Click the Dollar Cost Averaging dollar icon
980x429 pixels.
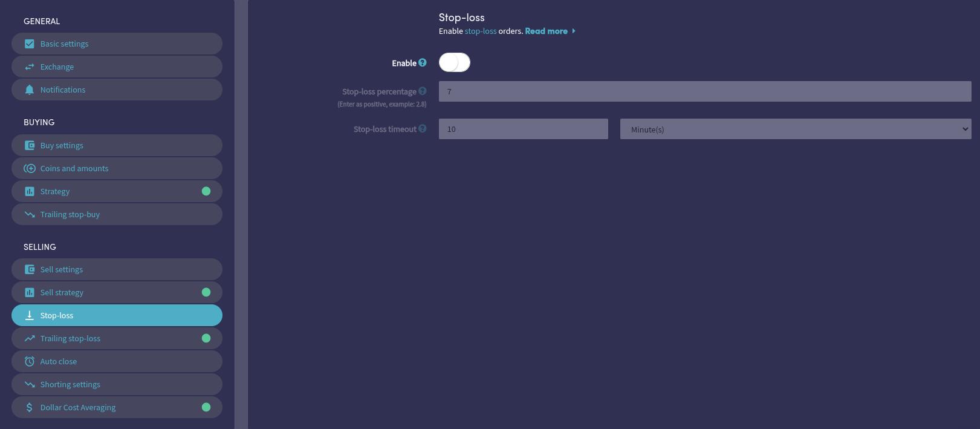click(x=29, y=407)
